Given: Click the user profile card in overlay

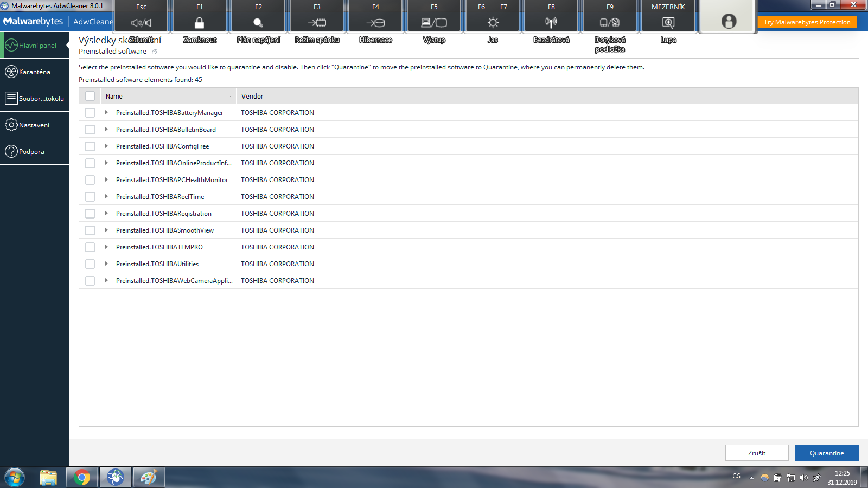Looking at the screenshot, I should [729, 17].
